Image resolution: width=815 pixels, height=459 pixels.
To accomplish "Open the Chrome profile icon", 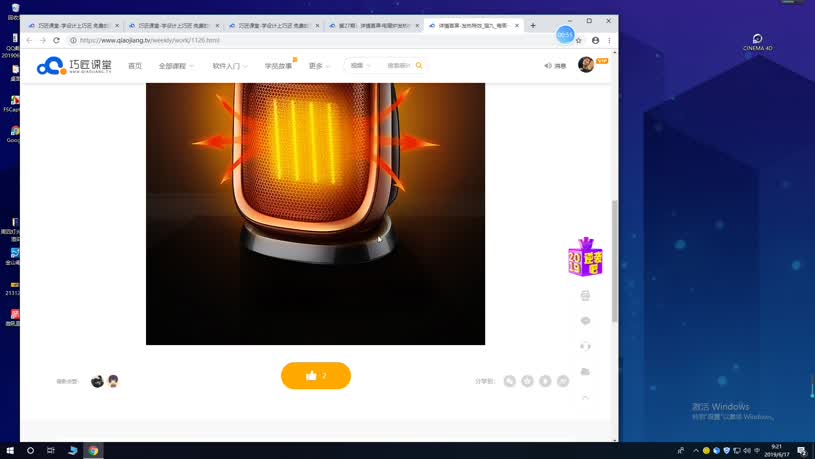I will point(596,41).
